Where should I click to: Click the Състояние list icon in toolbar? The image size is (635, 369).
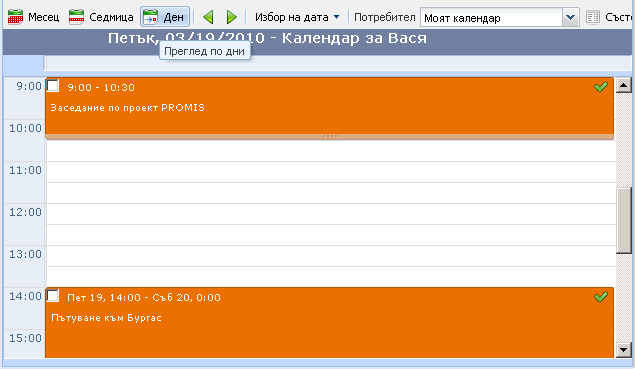[593, 17]
